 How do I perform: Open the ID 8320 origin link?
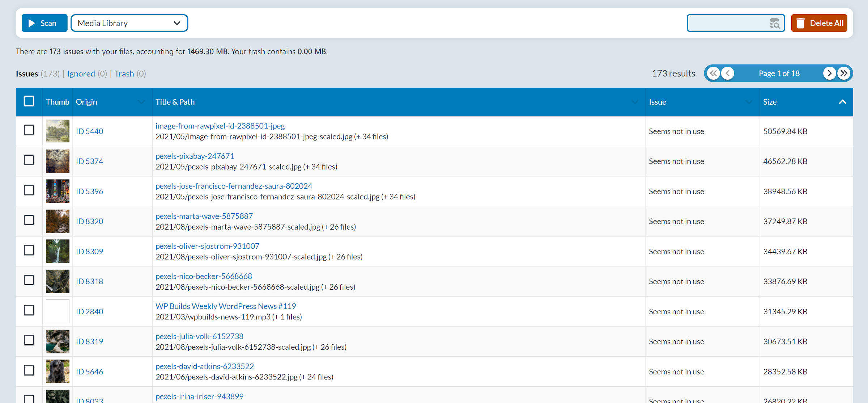(89, 221)
